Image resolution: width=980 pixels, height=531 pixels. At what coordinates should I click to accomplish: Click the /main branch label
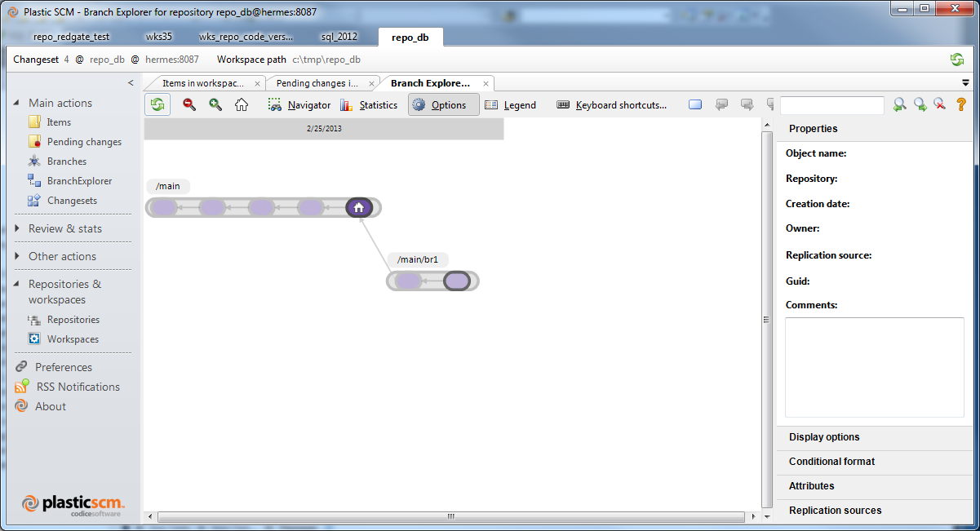(168, 186)
